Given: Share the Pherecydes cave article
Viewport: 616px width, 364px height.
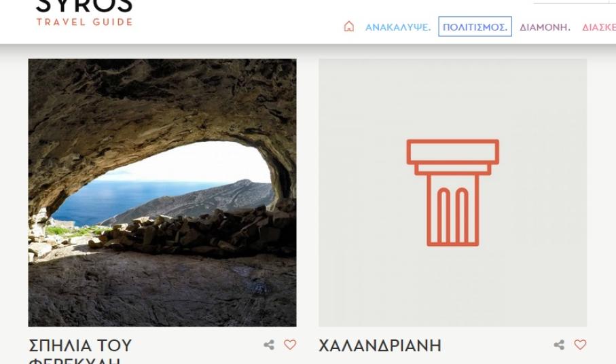Looking at the screenshot, I should [x=269, y=345].
